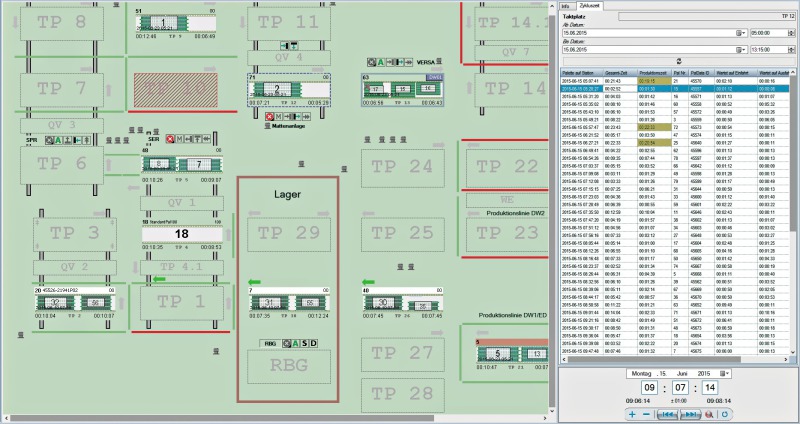This screenshot has width=800, height=424.
Task: Click the red X icon above Mattenanlage
Action: tap(269, 116)
